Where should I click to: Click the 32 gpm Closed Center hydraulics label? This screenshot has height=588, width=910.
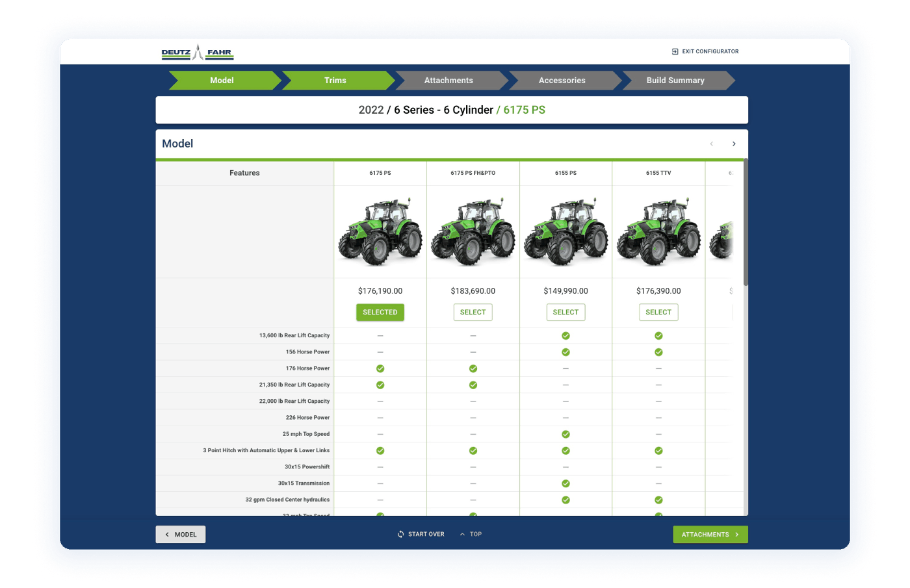[x=287, y=500]
